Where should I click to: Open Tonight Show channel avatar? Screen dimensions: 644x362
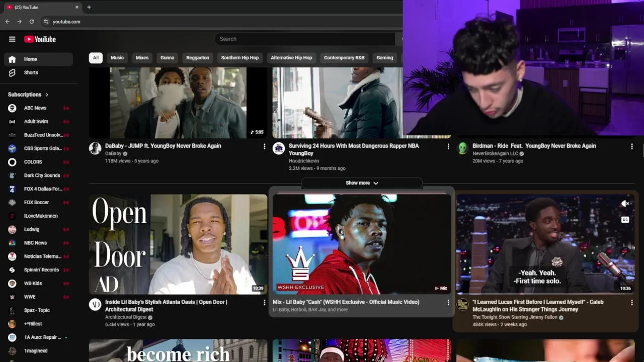pos(462,304)
